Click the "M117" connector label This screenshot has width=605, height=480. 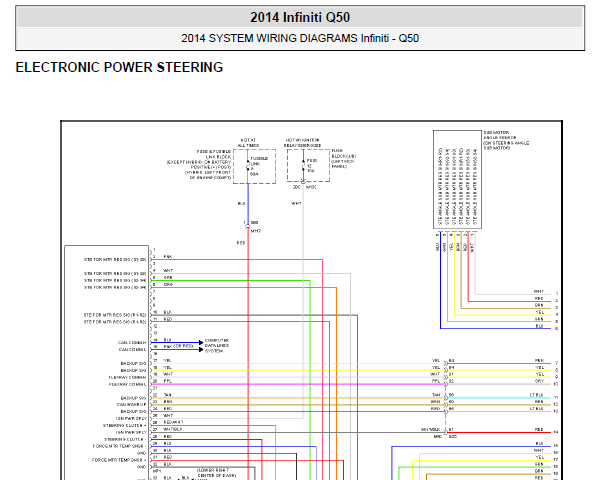point(256,231)
